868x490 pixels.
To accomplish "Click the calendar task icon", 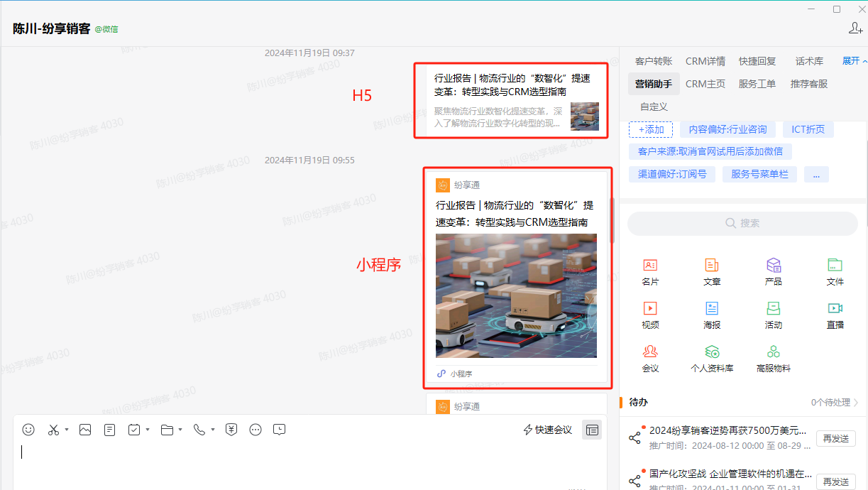I will tap(134, 430).
